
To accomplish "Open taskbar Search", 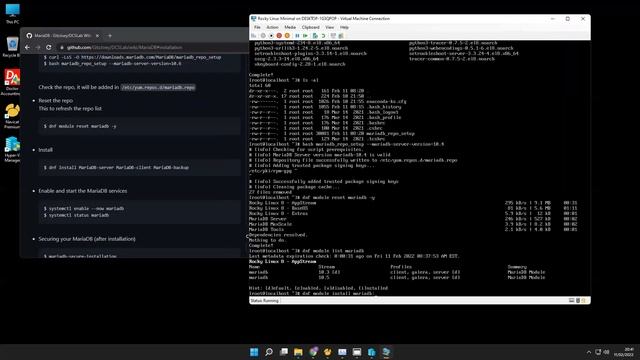I will tap(269, 352).
